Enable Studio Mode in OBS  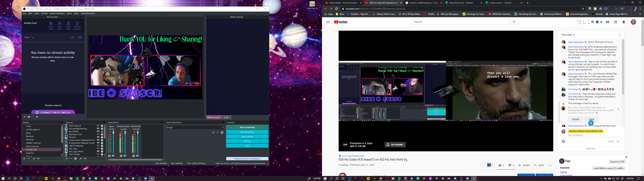pyautogui.click(x=247, y=136)
